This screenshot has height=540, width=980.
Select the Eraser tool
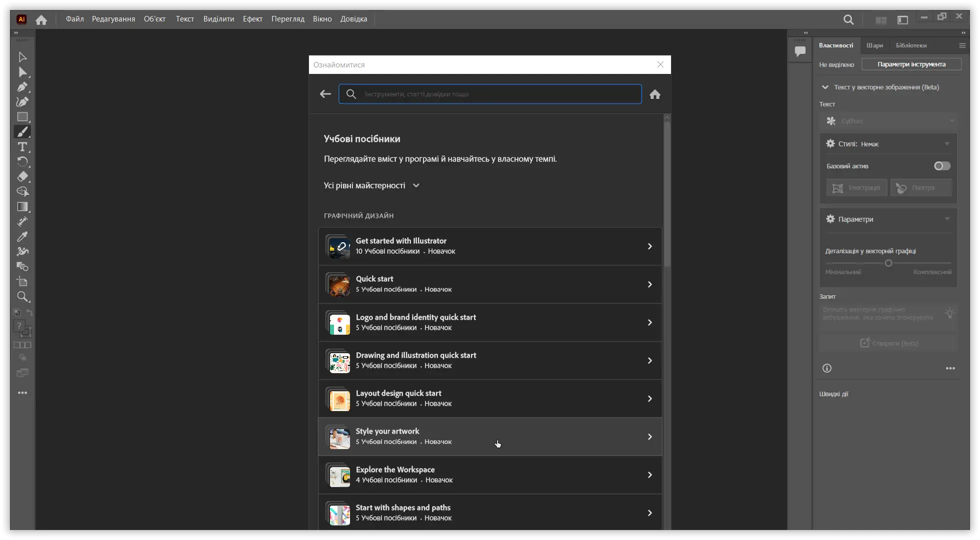click(22, 177)
